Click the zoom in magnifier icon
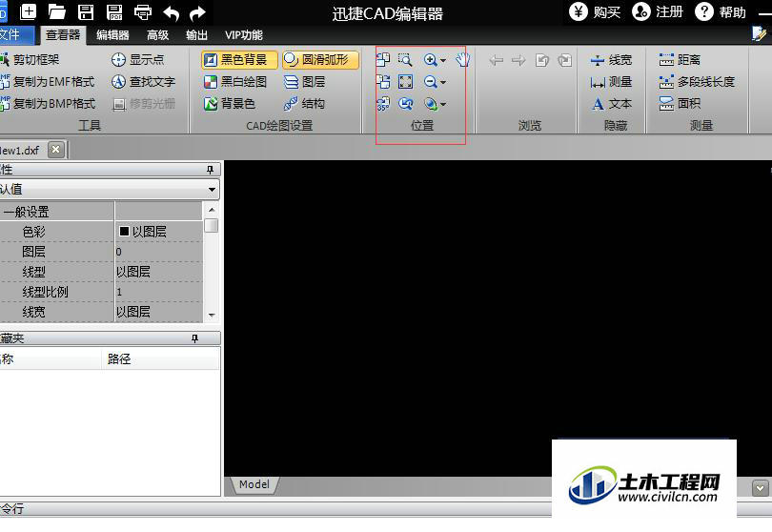This screenshot has width=772, height=532. coord(430,60)
